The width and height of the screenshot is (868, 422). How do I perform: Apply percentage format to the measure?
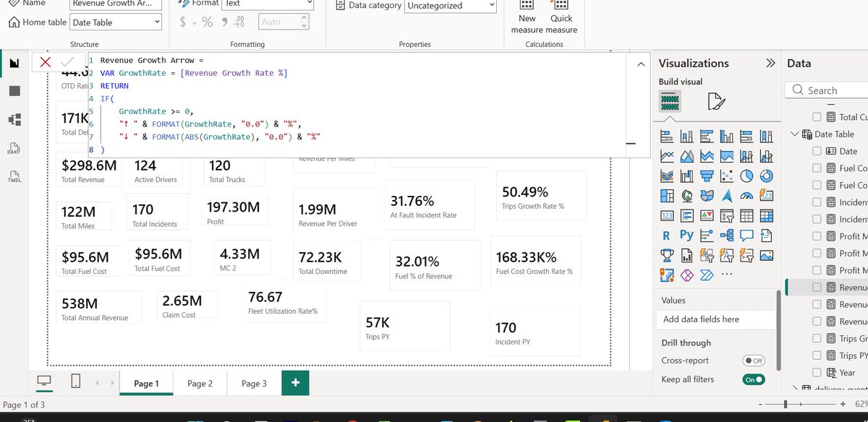(207, 22)
